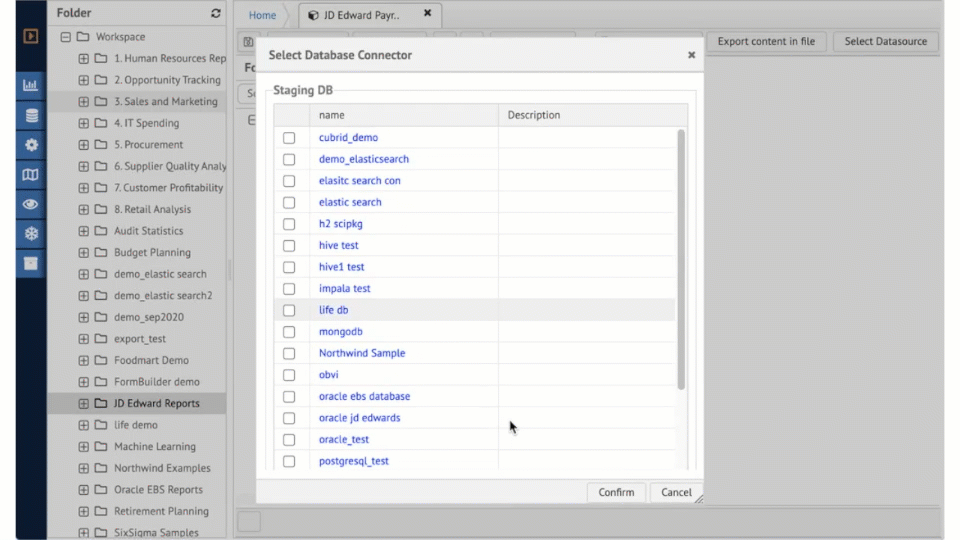Expand the Foodmart Demo folder

click(x=83, y=360)
